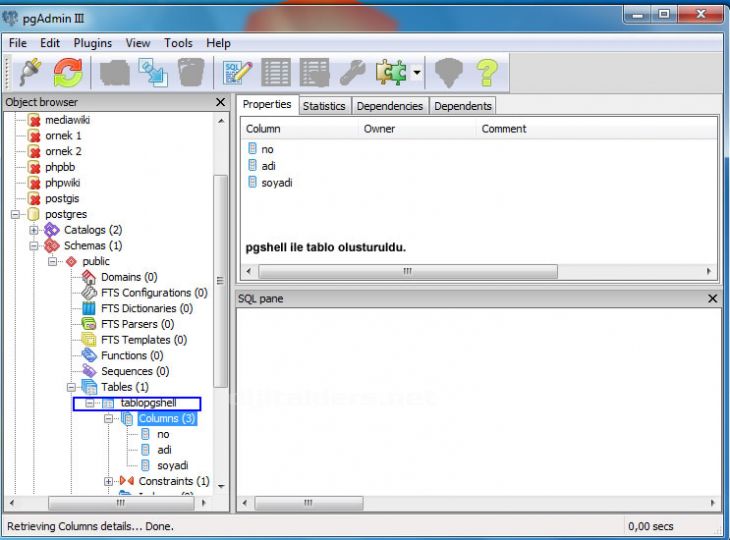Open the File menu
The image size is (730, 540).
pos(18,43)
